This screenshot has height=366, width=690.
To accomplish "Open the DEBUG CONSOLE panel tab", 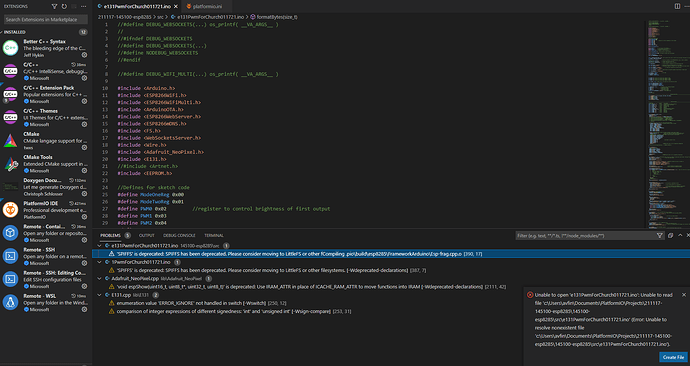I will (x=179, y=235).
